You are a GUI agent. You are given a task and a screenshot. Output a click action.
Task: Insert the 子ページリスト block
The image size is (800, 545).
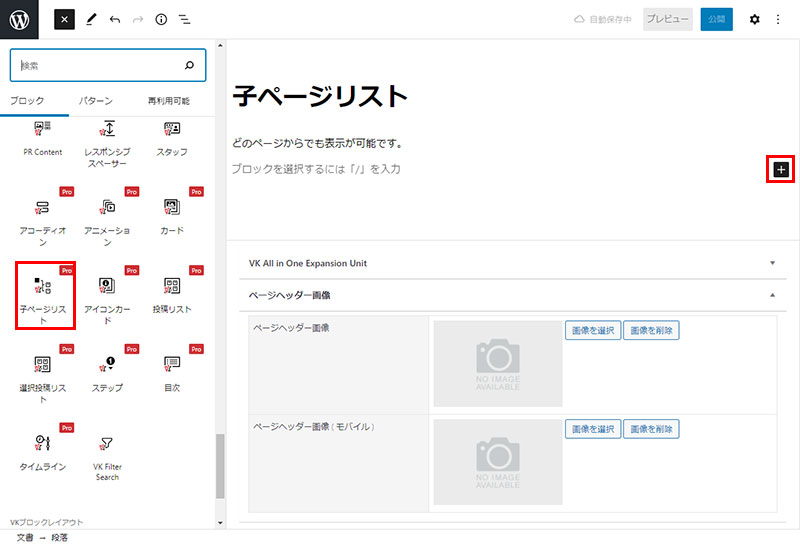(x=43, y=298)
